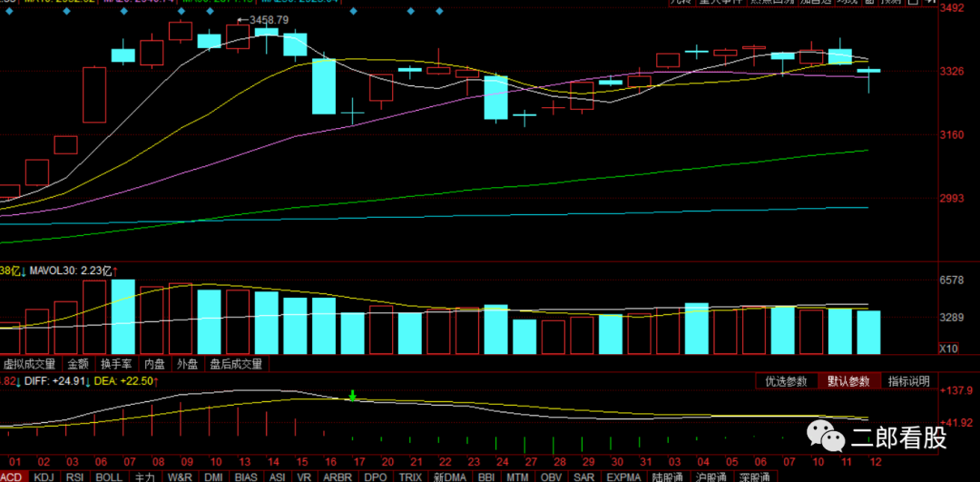Click the DEA: +22.50 readout
The height and width of the screenshot is (482, 980).
point(127,381)
